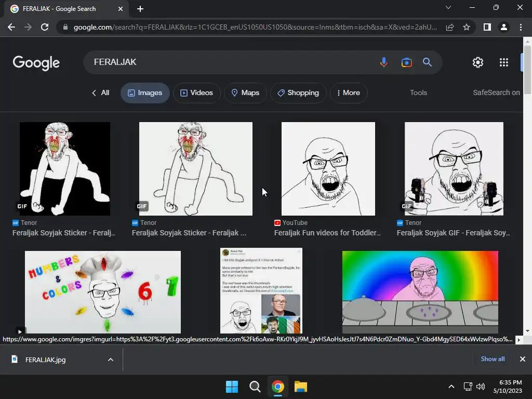The width and height of the screenshot is (532, 399).
Task: Open second Tenor Feraljak Soyjak Sticker link
Action: click(x=189, y=233)
